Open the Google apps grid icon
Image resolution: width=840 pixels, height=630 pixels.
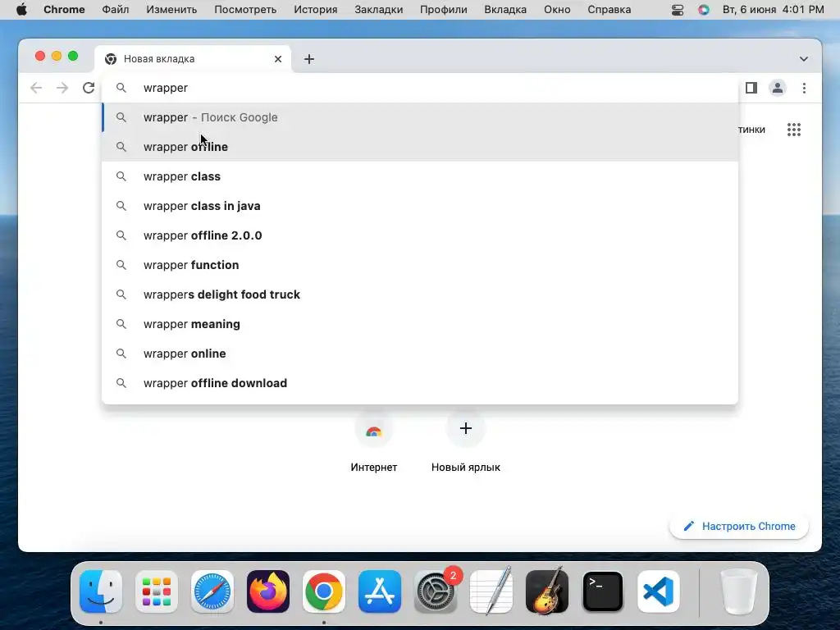(794, 129)
